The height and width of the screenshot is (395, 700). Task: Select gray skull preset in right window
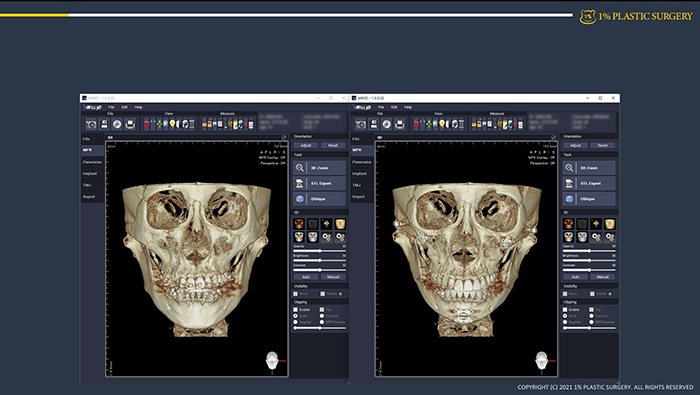(x=582, y=237)
